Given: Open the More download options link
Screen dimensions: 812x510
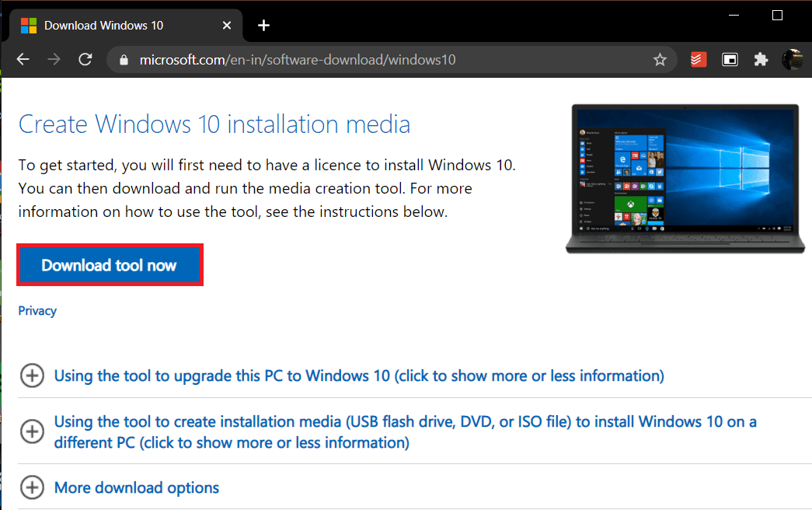Looking at the screenshot, I should coord(137,487).
